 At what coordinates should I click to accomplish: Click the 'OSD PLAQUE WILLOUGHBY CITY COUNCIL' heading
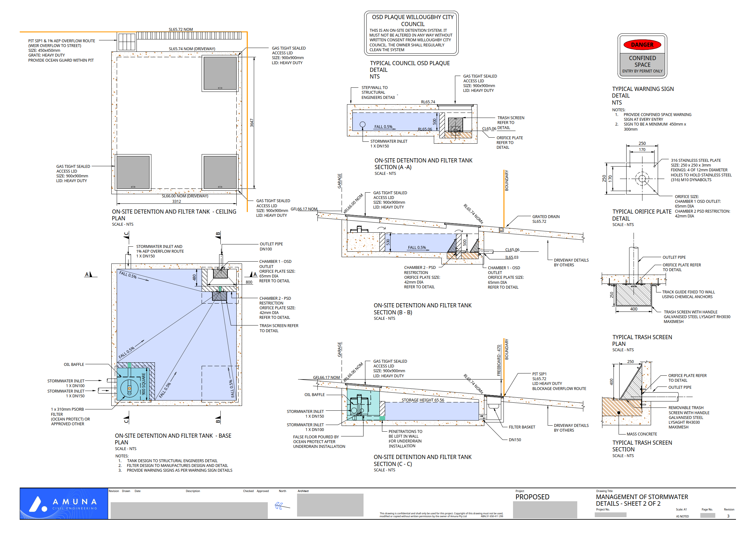[x=413, y=20]
